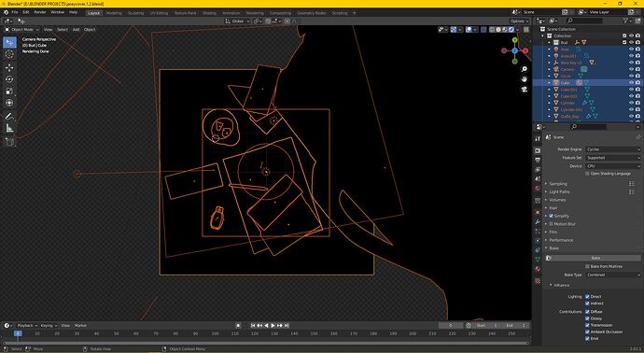Collapse the Influence subpanel
The width and height of the screenshot is (644, 353).
pos(561,285)
